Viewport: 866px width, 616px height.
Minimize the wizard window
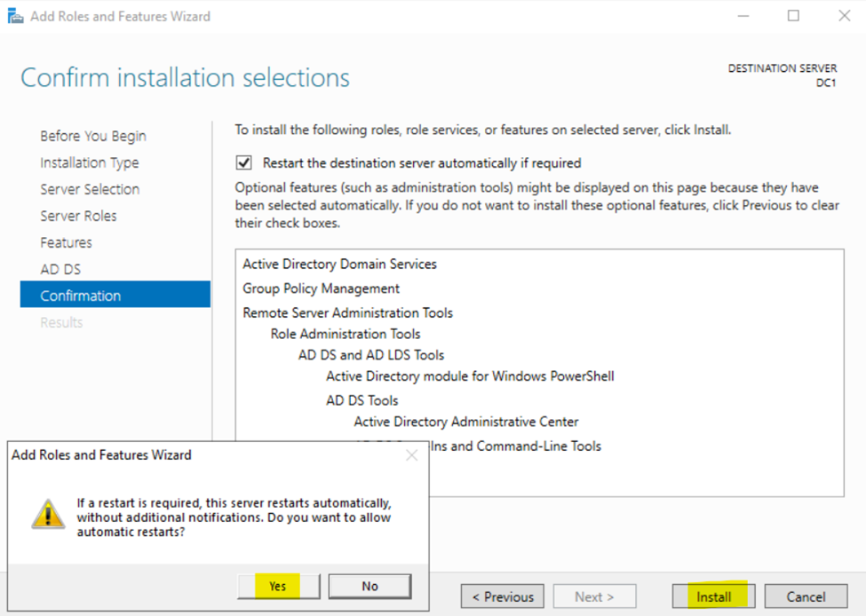[743, 16]
